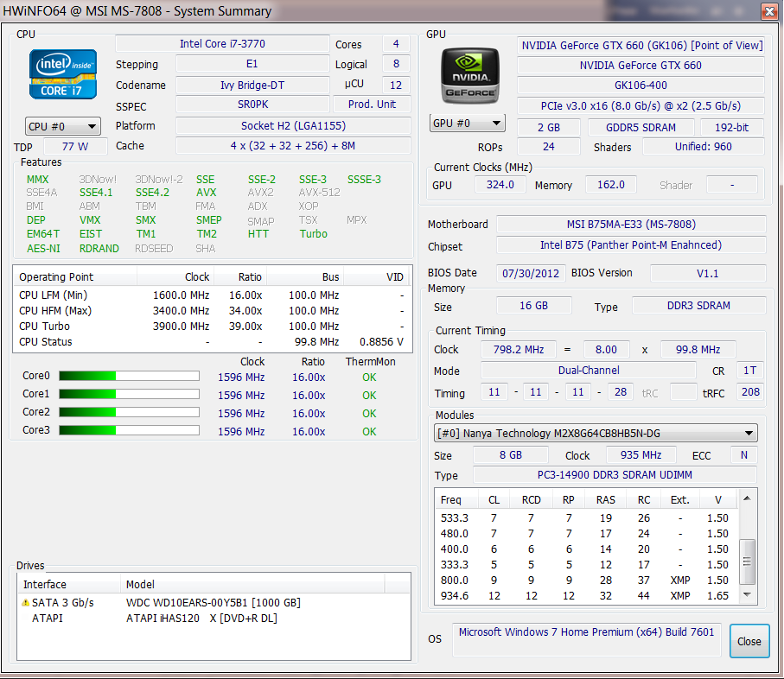This screenshot has width=784, height=679.
Task: Click the MSI B75MA-E33 motherboard field
Action: click(x=631, y=225)
